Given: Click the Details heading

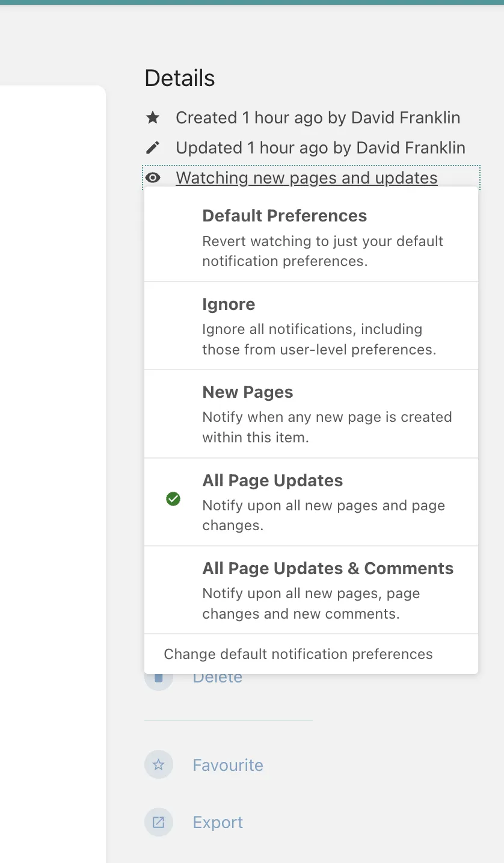Looking at the screenshot, I should coord(180,78).
